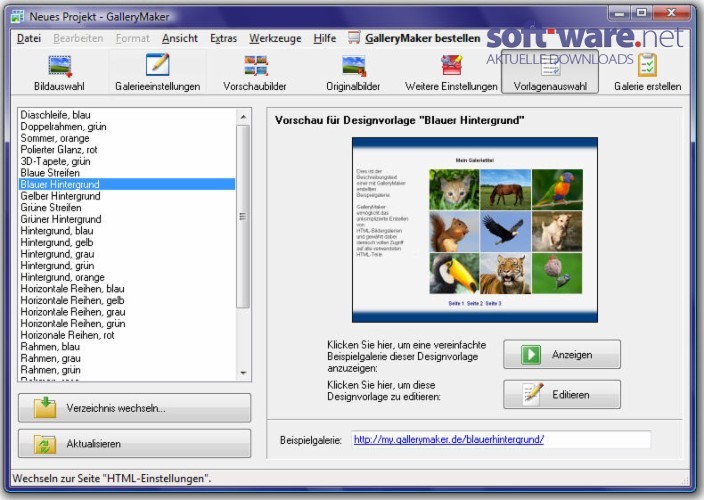Open the Extras menu
The height and width of the screenshot is (500, 704).
[x=223, y=39]
